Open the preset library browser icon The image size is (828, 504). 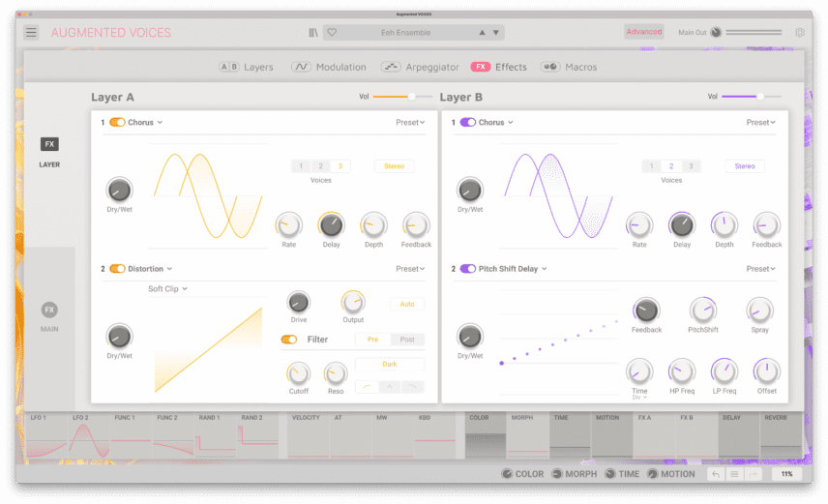pos(313,33)
